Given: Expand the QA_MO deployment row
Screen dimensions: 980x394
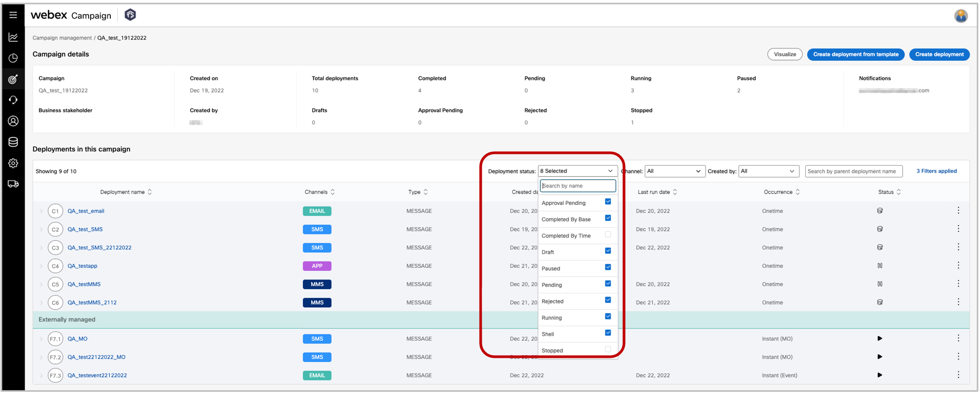Looking at the screenshot, I should pyautogui.click(x=41, y=339).
